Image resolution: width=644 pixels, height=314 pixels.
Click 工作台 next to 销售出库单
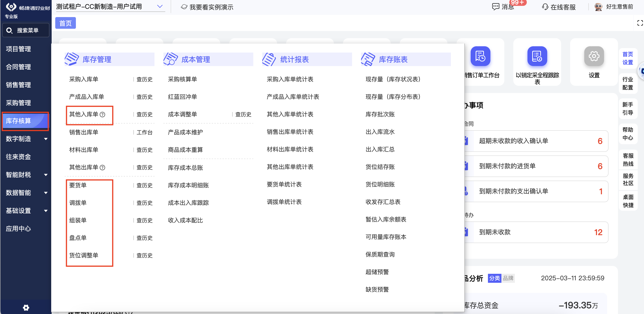[145, 133]
